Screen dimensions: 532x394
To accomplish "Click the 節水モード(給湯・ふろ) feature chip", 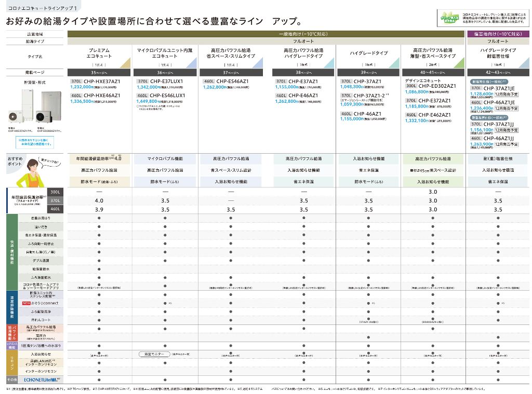I will coord(99,182).
